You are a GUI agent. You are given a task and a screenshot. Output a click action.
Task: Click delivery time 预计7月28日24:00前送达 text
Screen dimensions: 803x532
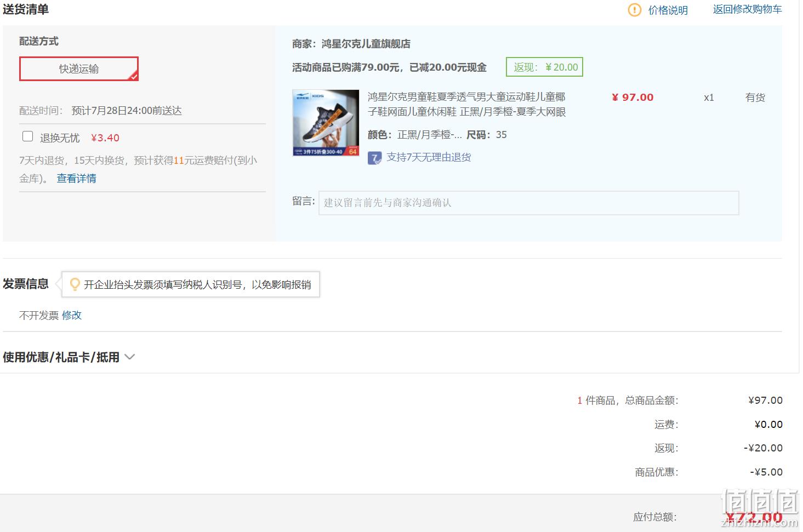point(127,111)
